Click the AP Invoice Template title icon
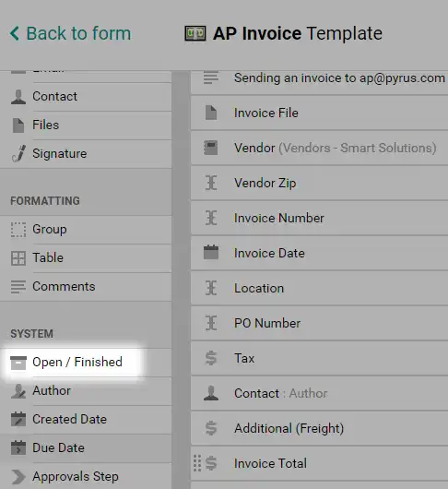448x489 pixels. 195,33
